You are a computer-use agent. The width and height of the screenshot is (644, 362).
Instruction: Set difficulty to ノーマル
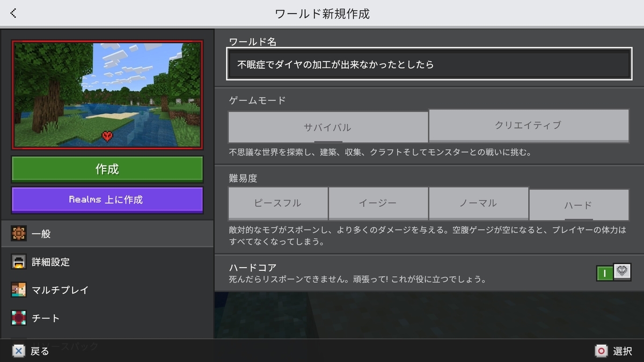(479, 203)
